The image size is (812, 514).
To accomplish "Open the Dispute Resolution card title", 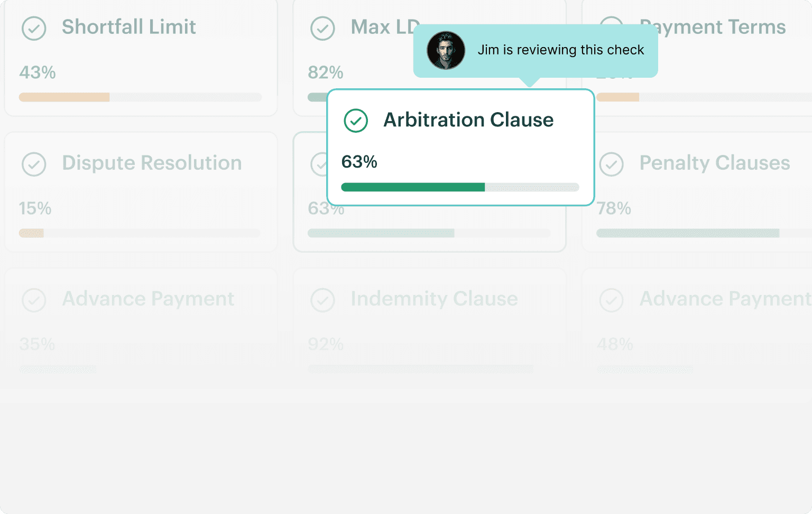I will click(x=152, y=163).
